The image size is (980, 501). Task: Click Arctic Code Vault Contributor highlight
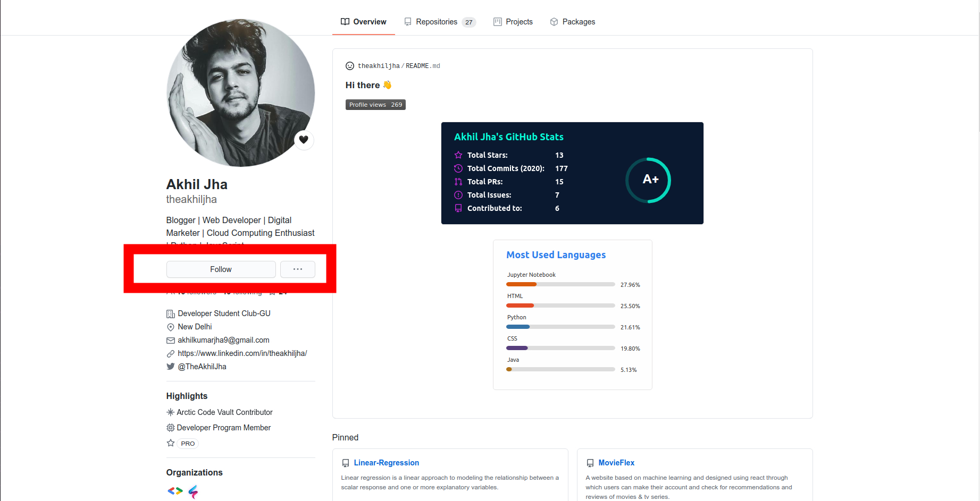(x=224, y=412)
